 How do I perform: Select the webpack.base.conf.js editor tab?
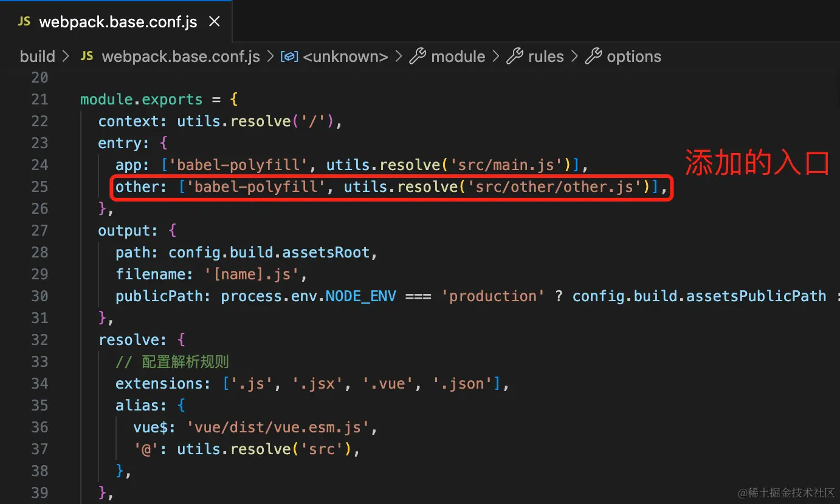pyautogui.click(x=115, y=22)
